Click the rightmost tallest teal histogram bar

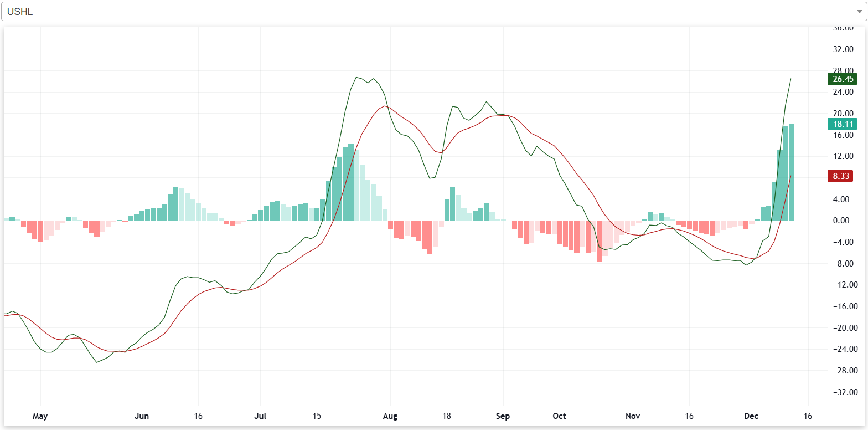(791, 172)
